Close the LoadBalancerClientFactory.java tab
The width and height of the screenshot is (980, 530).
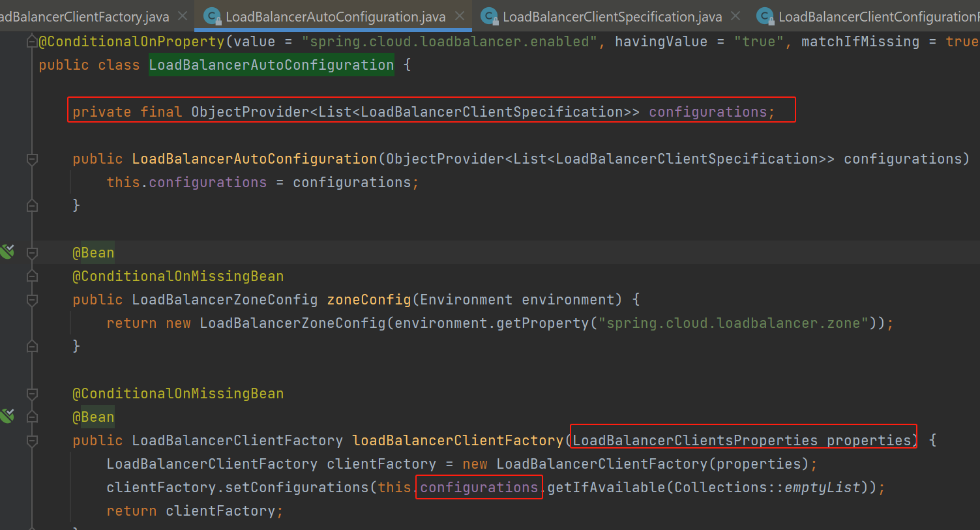click(x=183, y=16)
